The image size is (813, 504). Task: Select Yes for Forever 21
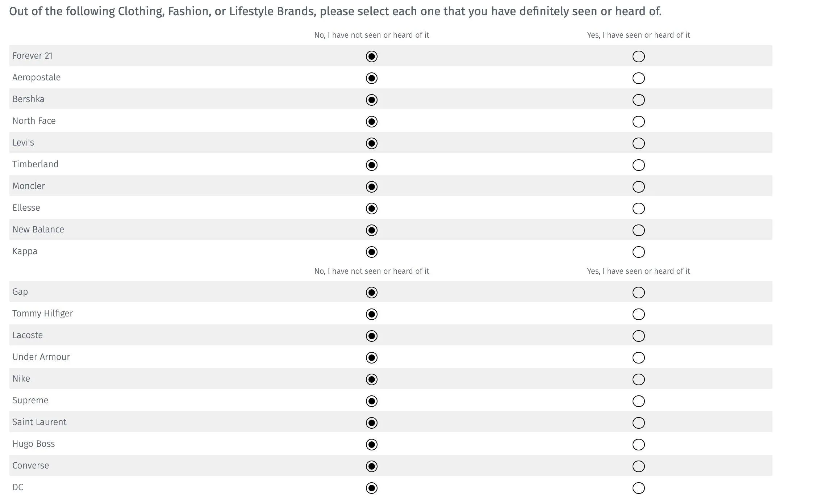(638, 56)
